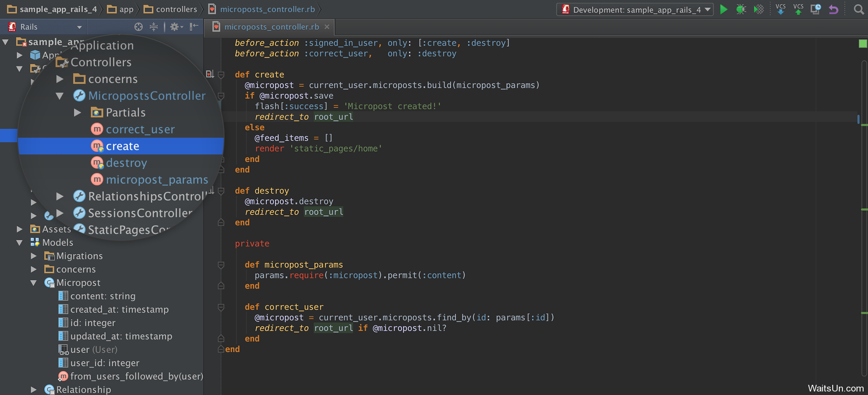Viewport: 868px width, 395px height.
Task: Fold the def create method
Action: point(221,75)
